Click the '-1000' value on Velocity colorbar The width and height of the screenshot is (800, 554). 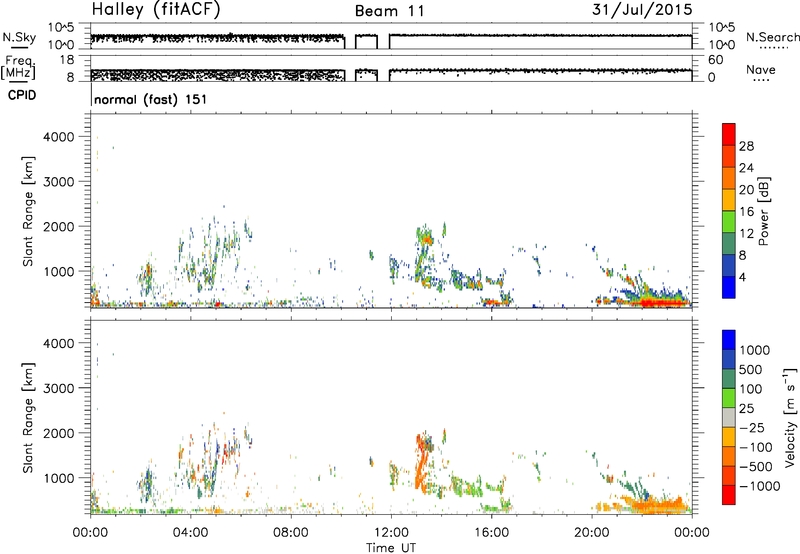760,486
